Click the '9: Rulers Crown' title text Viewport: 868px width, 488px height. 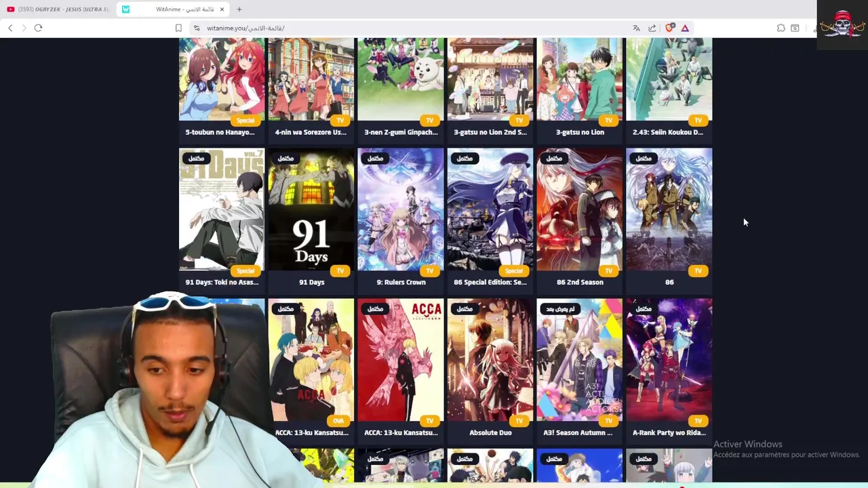401,283
